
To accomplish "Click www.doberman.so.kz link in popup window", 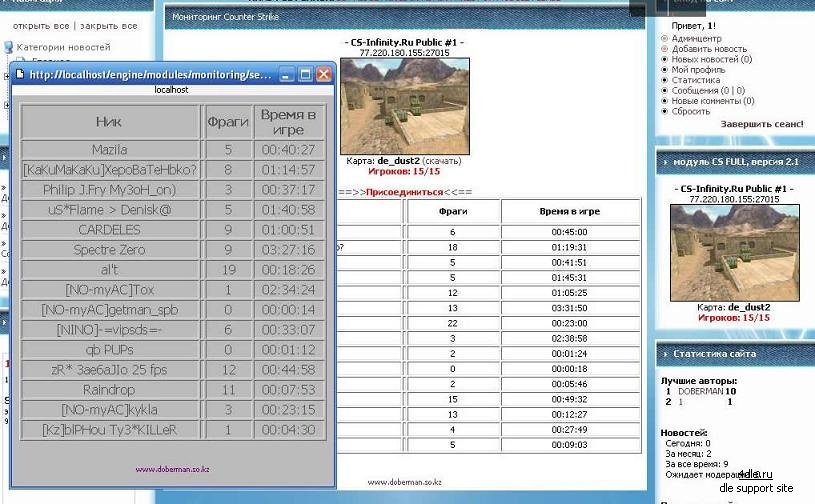I will [172, 469].
